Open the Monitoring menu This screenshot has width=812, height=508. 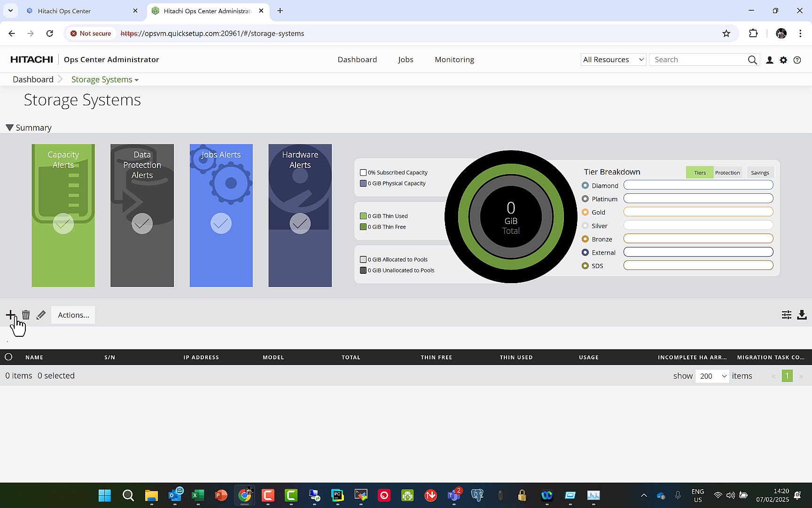point(454,60)
